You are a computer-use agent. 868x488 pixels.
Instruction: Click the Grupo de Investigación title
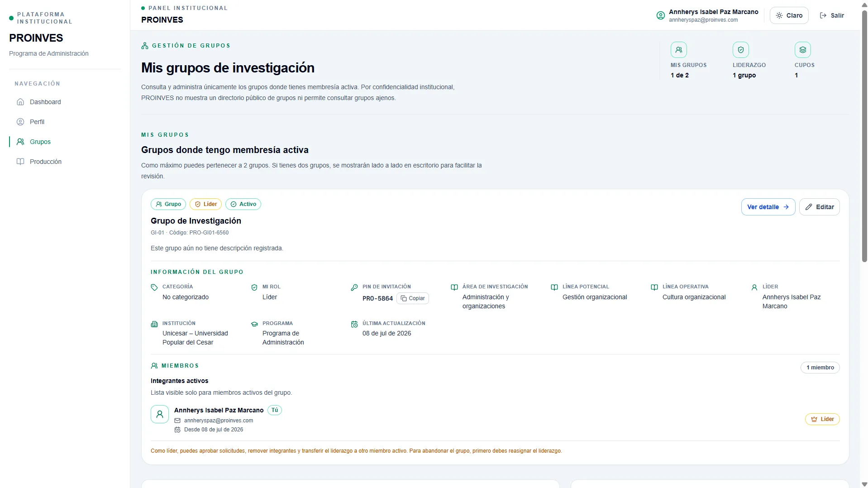tap(196, 221)
